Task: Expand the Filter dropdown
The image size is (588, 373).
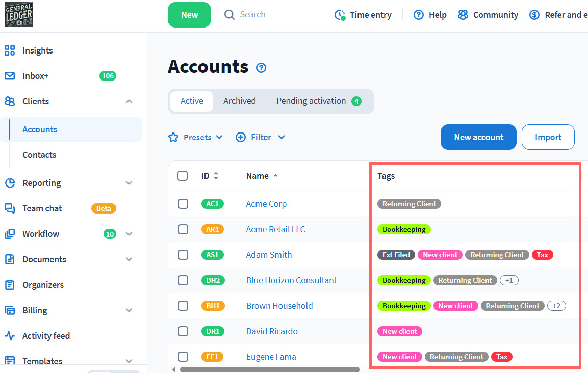Action: pyautogui.click(x=260, y=137)
